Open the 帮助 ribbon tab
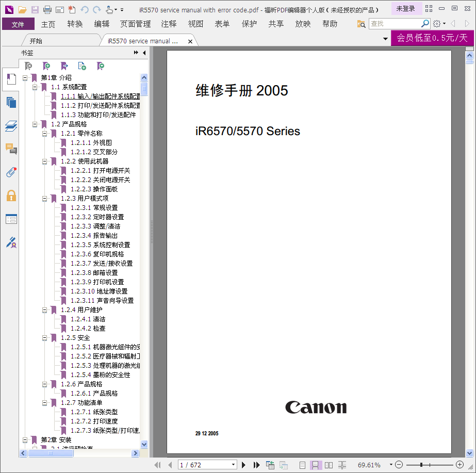The height and width of the screenshot is (473, 476). tap(330, 24)
